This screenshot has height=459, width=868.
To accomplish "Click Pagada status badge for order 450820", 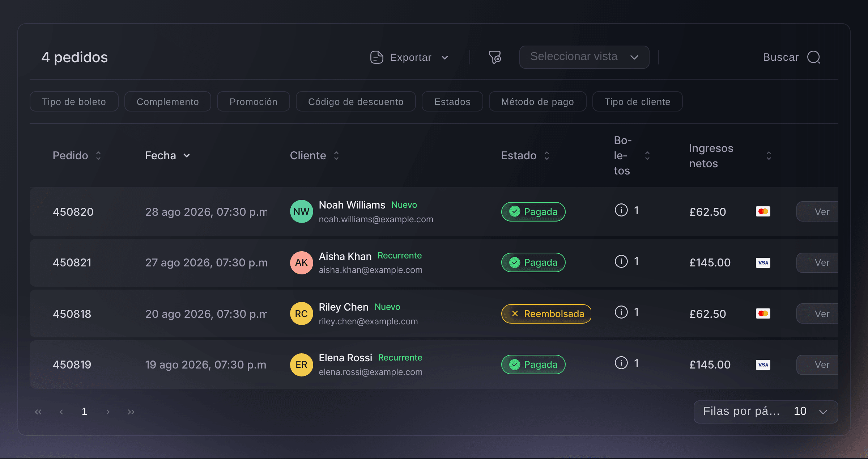I will pos(533,212).
